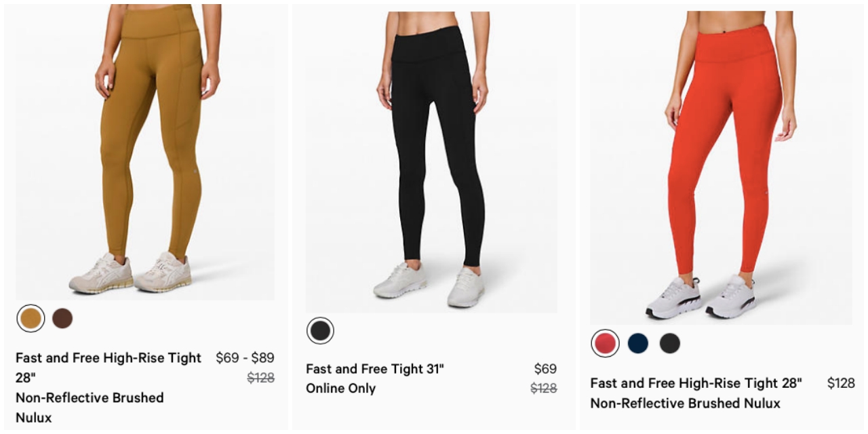The image size is (868, 434).
Task: Select the mustard gold color swatch
Action: pyautogui.click(x=31, y=318)
